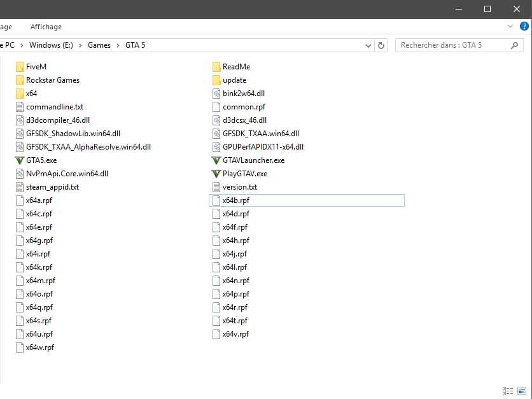Select x64l.rpf file name
The image size is (532, 399).
point(234,267)
